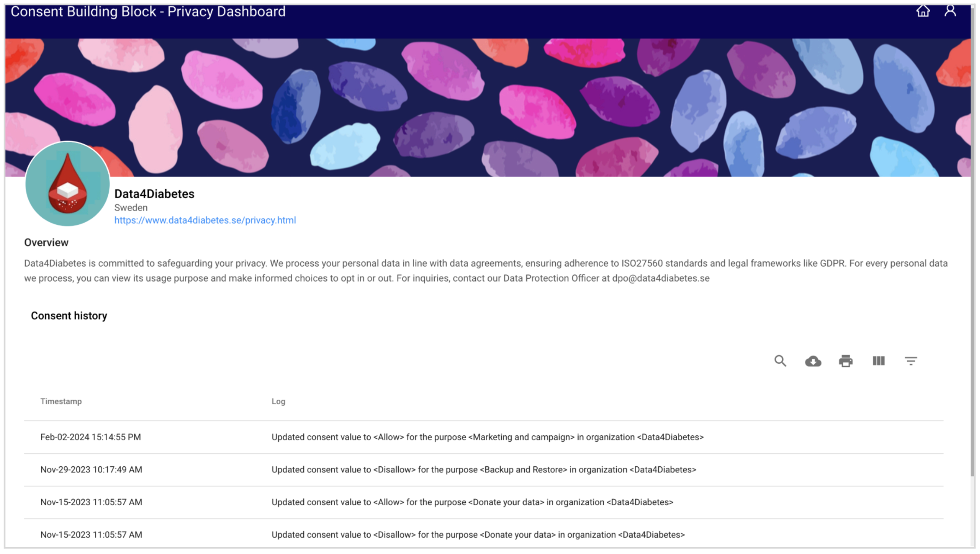This screenshot has width=980, height=554.
Task: Click the Consent Building Block dashboard title
Action: [148, 12]
